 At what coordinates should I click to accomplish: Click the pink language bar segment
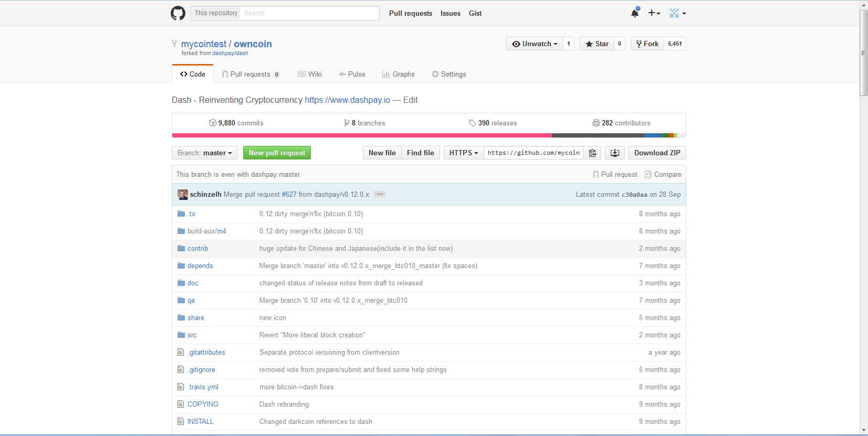tap(362, 135)
